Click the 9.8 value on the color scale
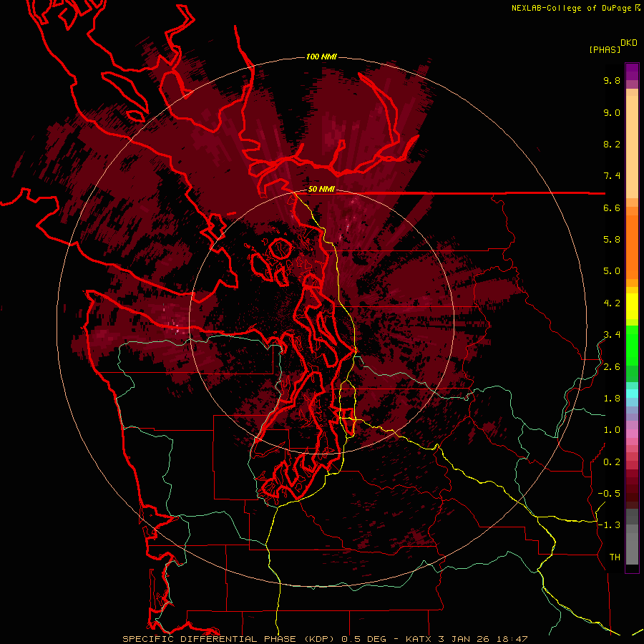Screen dimensions: 644x644 tap(612, 80)
